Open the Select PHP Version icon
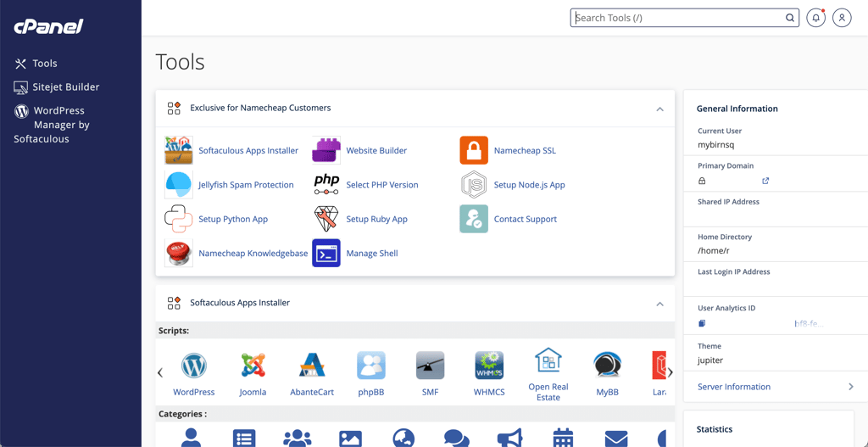The image size is (868, 447). click(326, 184)
